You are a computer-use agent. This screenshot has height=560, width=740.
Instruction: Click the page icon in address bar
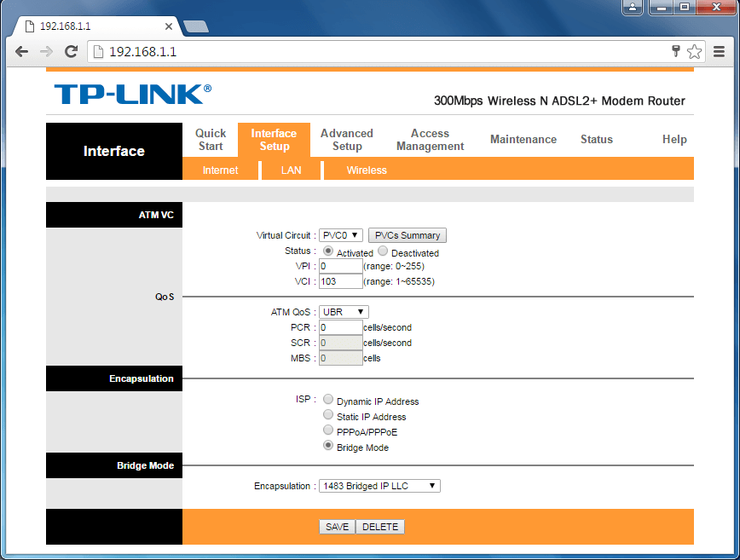[x=98, y=51]
